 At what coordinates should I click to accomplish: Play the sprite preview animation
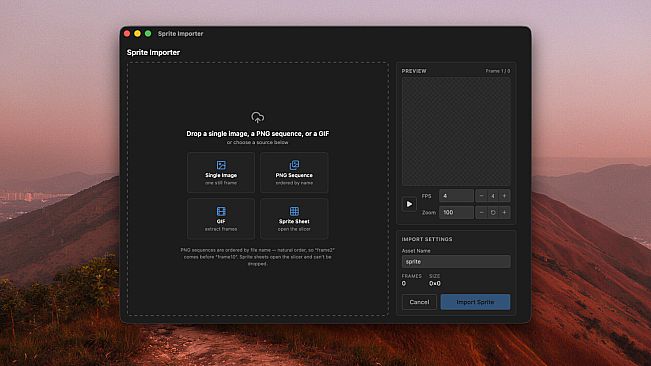point(409,204)
